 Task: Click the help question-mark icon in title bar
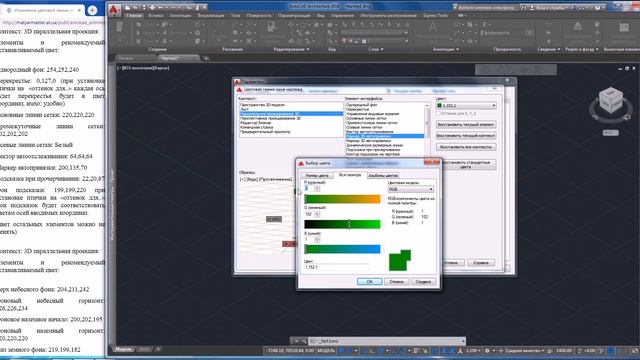pyautogui.click(x=597, y=7)
